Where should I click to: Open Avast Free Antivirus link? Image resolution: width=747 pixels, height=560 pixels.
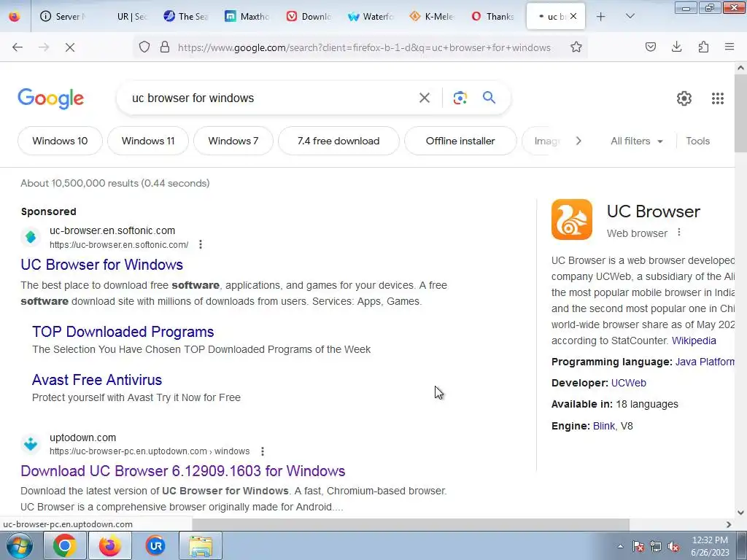coord(97,380)
